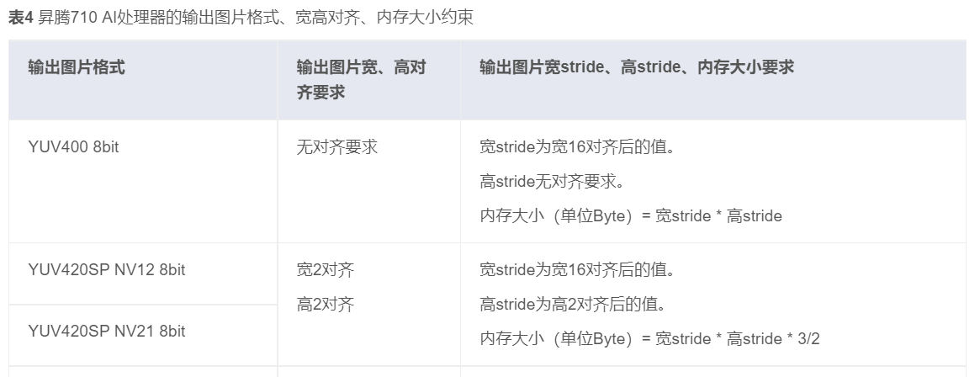Image resolution: width=980 pixels, height=377 pixels.
Task: Click the 输出图片格式 column header
Action: (77, 67)
